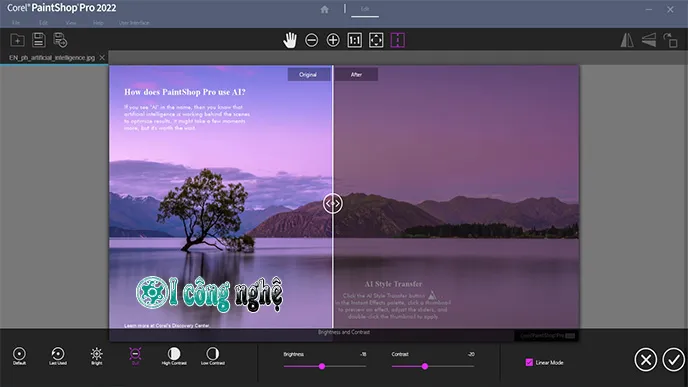Image resolution: width=688 pixels, height=387 pixels.
Task: Click the Save As icon
Action: coord(60,40)
